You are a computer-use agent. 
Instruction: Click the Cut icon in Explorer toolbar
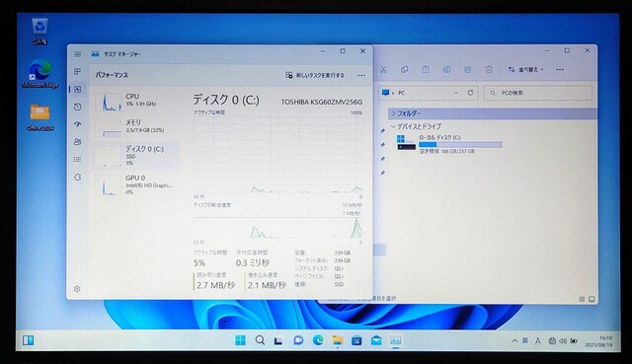(383, 70)
